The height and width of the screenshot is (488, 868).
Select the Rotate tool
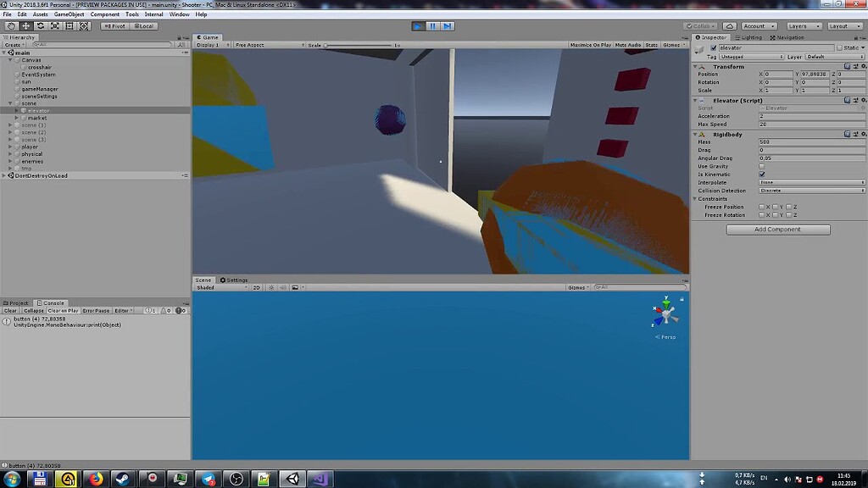coord(40,25)
